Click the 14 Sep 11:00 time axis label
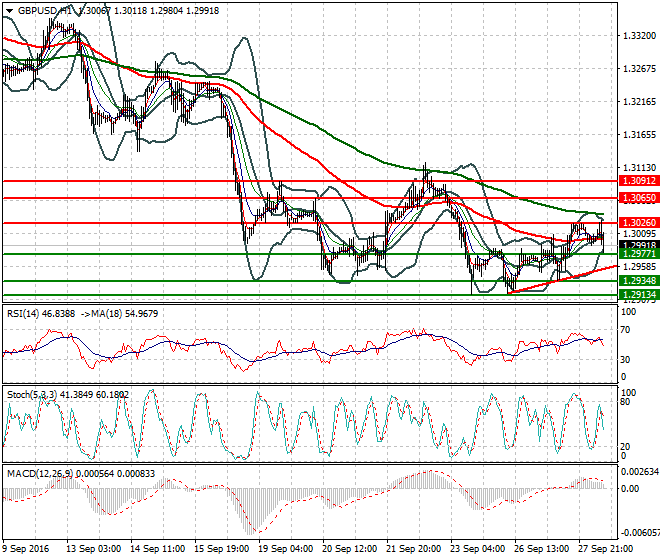 pos(157,549)
